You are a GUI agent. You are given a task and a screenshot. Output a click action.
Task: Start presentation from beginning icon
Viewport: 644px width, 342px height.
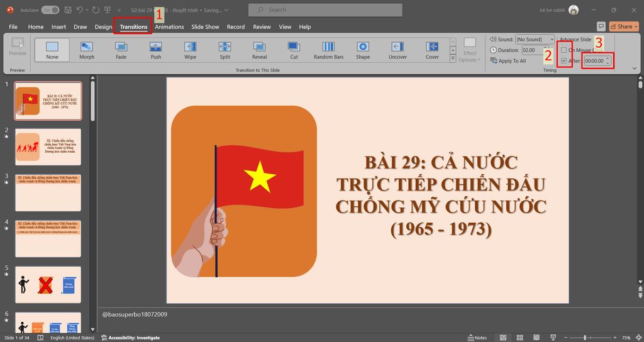pyautogui.click(x=107, y=10)
